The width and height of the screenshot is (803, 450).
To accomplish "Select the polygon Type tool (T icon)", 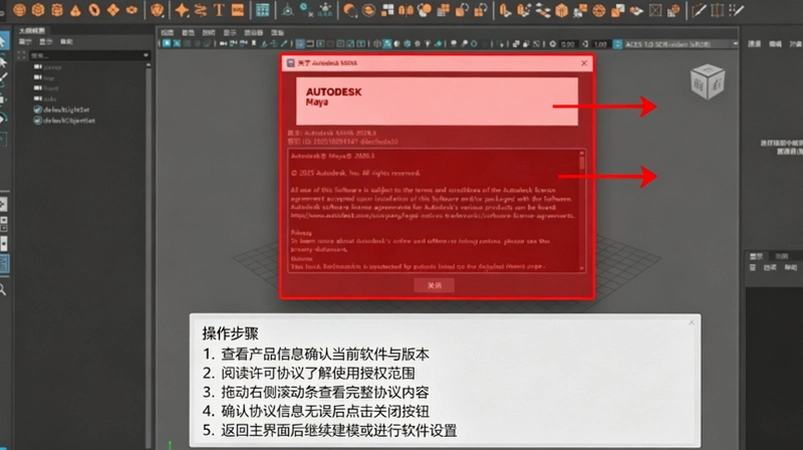I will [x=219, y=10].
